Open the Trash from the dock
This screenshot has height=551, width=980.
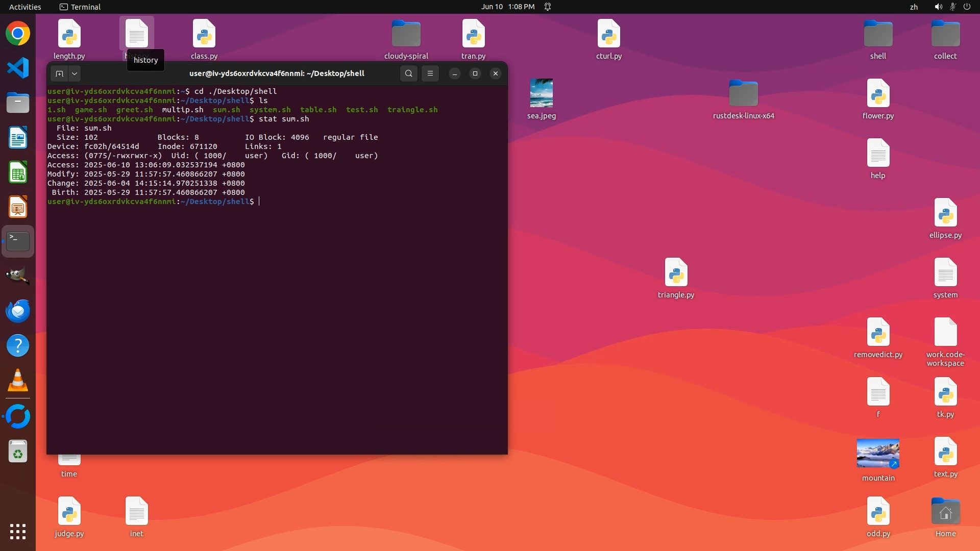[18, 452]
